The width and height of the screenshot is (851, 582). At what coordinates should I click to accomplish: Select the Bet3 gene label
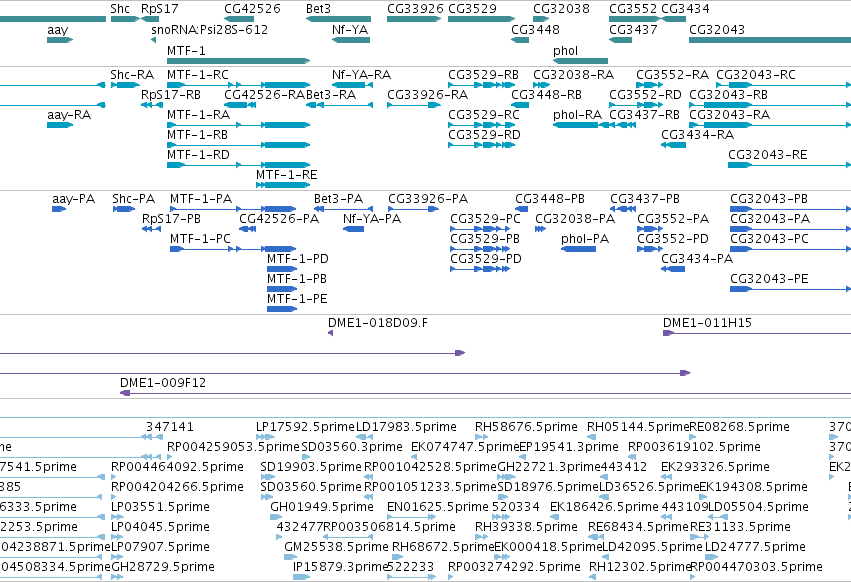[318, 9]
